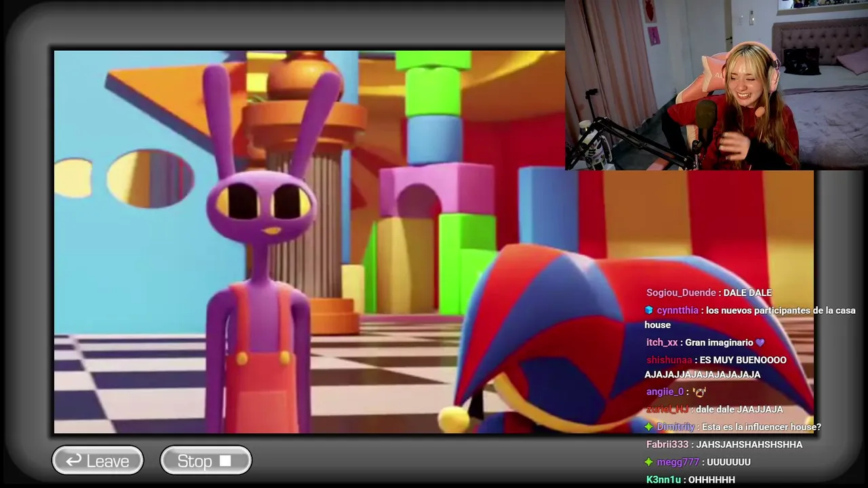This screenshot has width=868, height=488.
Task: Click the chat message "DALE DALE"
Action: coord(747,293)
